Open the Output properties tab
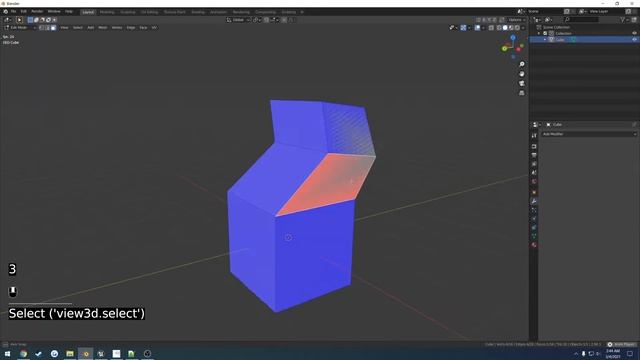The width and height of the screenshot is (640, 360). 534,155
